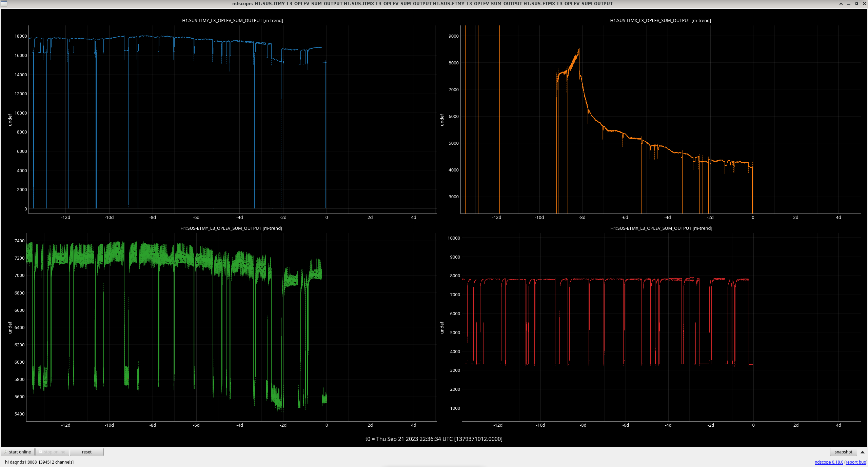Click the h1daqnds1:8088 server status text
868x467 pixels.
pos(39,462)
